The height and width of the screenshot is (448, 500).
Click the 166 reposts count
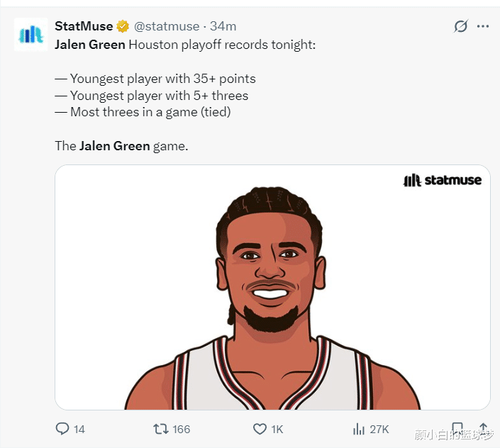[x=182, y=429]
